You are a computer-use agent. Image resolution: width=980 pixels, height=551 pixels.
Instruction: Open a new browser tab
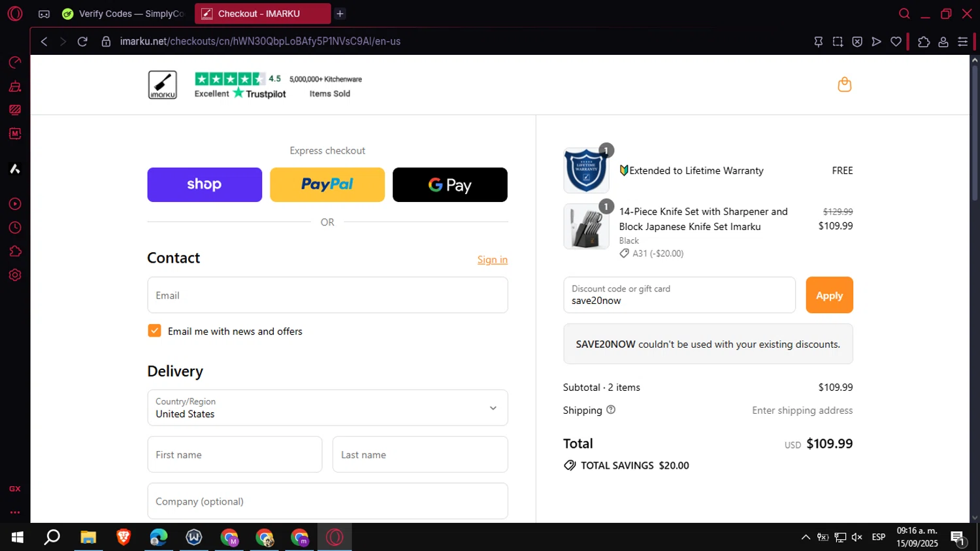340,14
